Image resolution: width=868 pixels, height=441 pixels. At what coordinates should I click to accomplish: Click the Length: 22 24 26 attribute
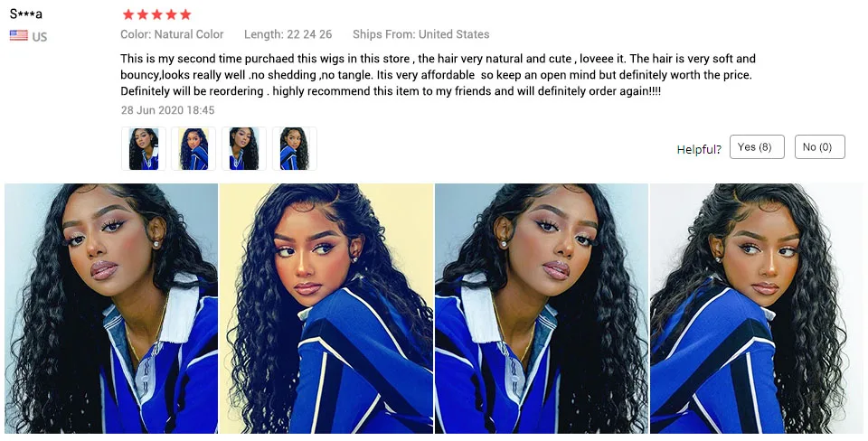(x=288, y=34)
